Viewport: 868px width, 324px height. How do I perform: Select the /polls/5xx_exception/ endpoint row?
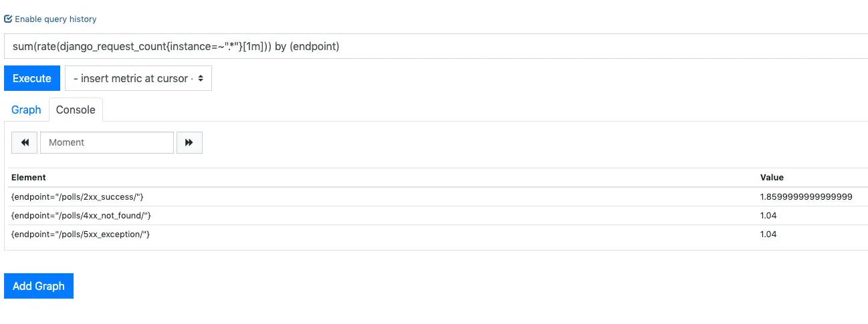pyautogui.click(x=436, y=234)
